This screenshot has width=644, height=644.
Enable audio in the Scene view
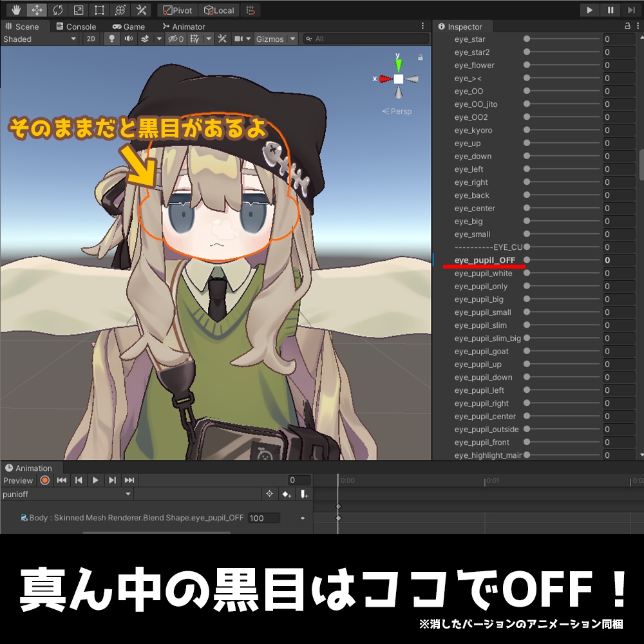pos(129,39)
